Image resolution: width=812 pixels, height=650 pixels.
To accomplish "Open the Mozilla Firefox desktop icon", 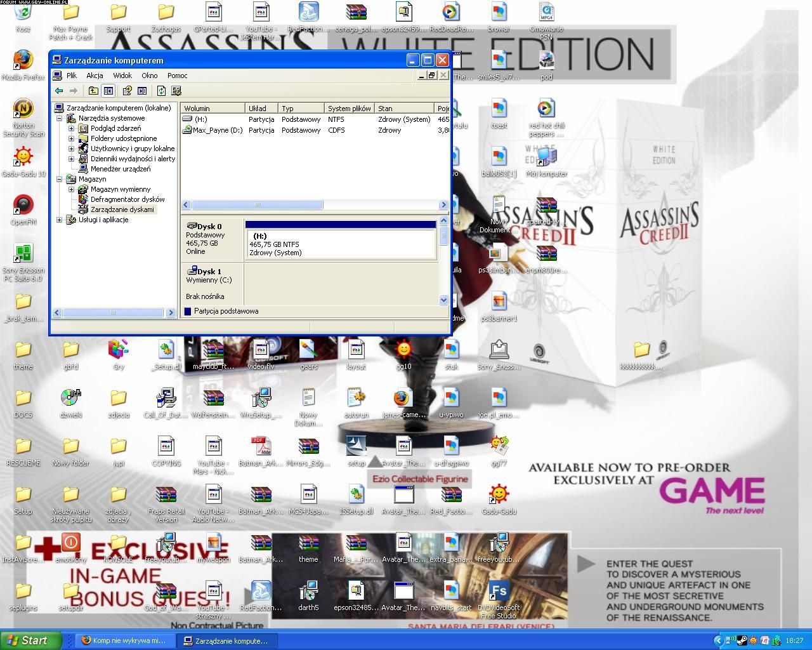I will (23, 60).
